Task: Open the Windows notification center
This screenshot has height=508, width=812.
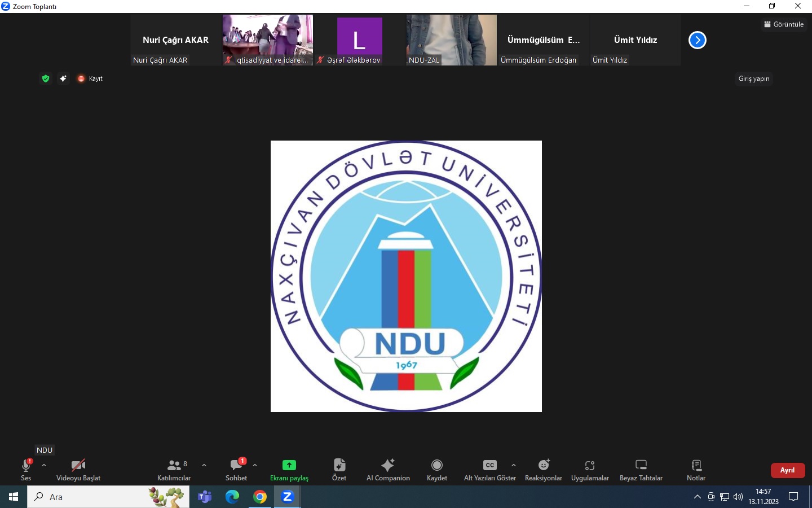Action: pos(793,497)
